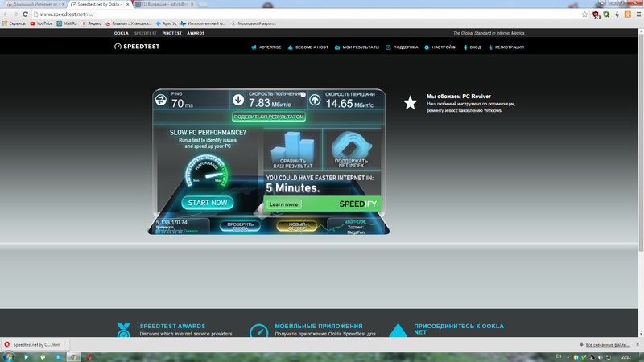Click the mobile apps gauge icon
Viewport: 644px width, 362px height.
point(258,331)
